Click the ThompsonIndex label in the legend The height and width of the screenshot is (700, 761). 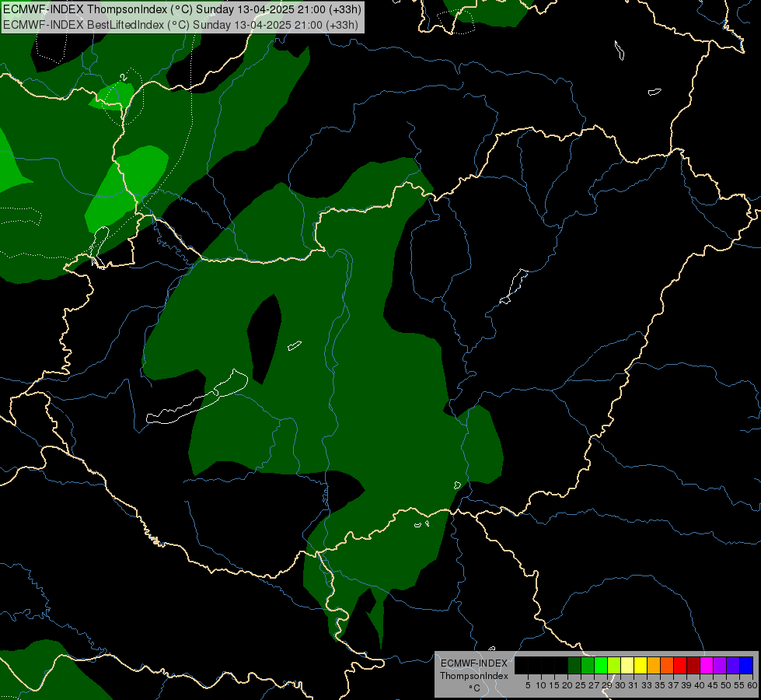473,676
